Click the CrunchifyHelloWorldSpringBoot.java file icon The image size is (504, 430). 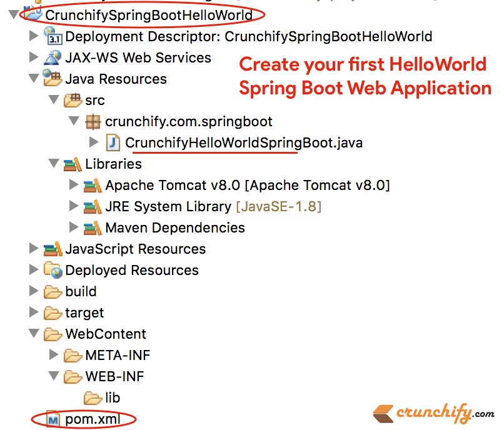[x=113, y=143]
